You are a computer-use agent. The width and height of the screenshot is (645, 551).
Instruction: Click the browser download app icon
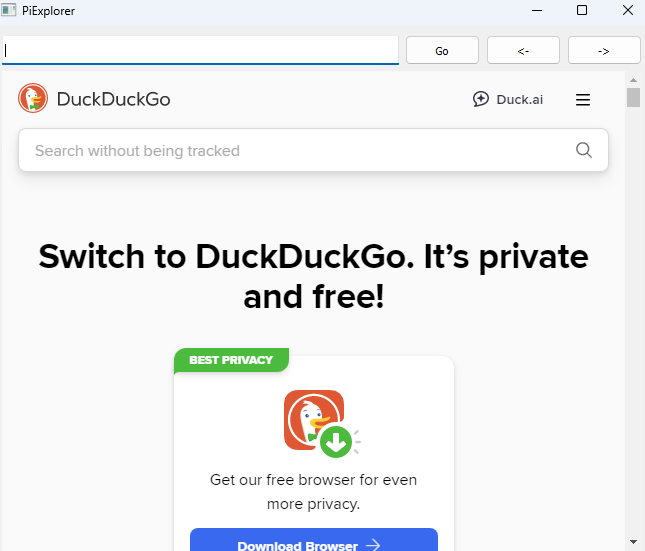pyautogui.click(x=313, y=420)
